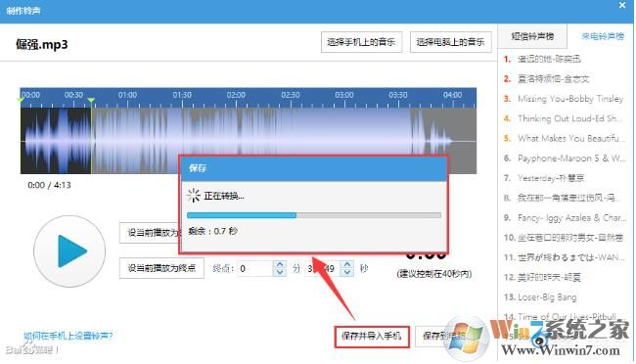Click the green start marker at 00:00 on the timeline
This screenshot has width=636, height=364.
(x=22, y=100)
